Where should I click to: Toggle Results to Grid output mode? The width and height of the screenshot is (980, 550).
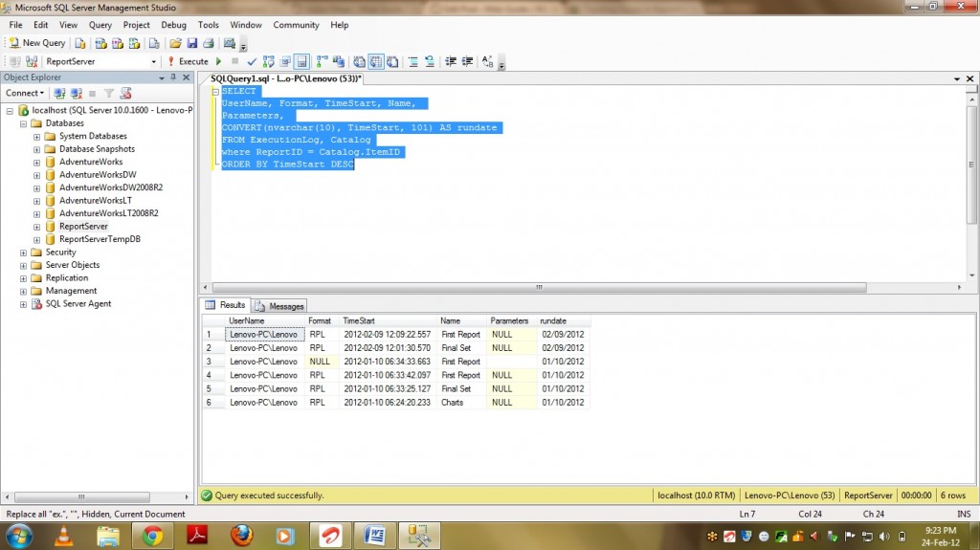pyautogui.click(x=375, y=61)
